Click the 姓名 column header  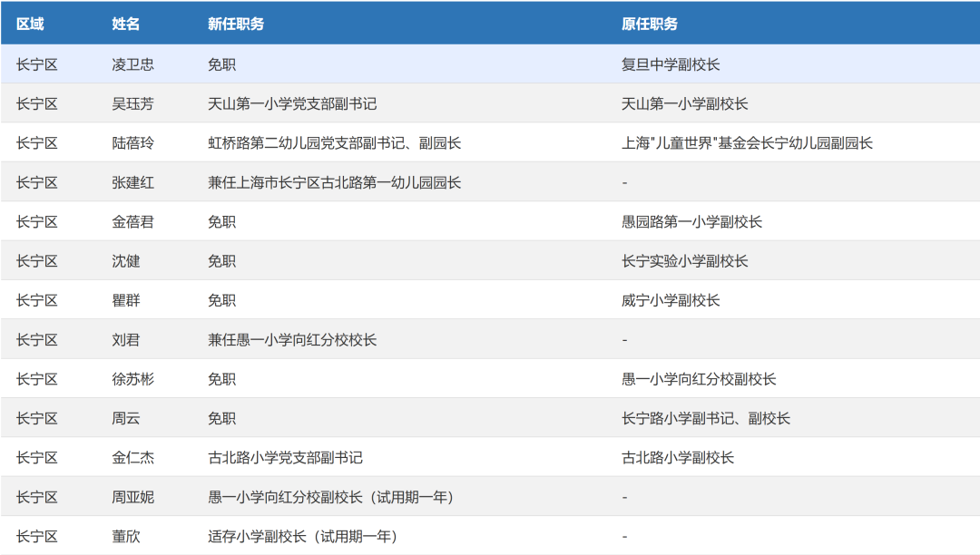pyautogui.click(x=125, y=24)
